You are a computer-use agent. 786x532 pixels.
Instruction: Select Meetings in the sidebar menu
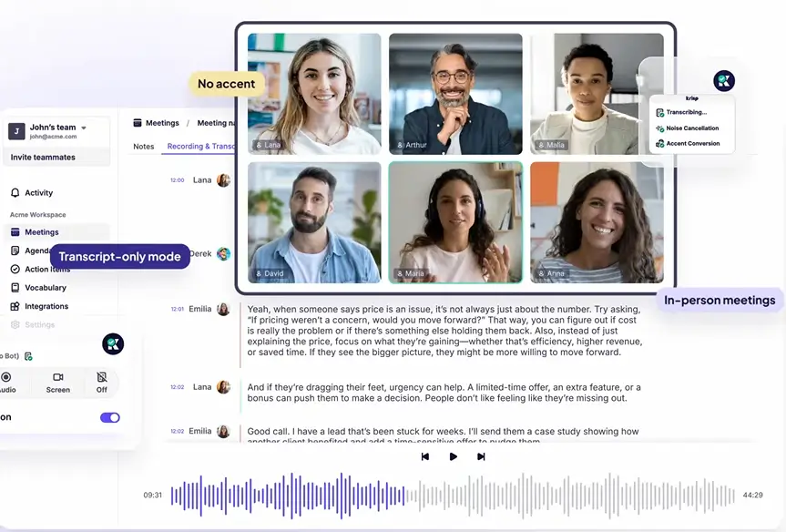(41, 232)
